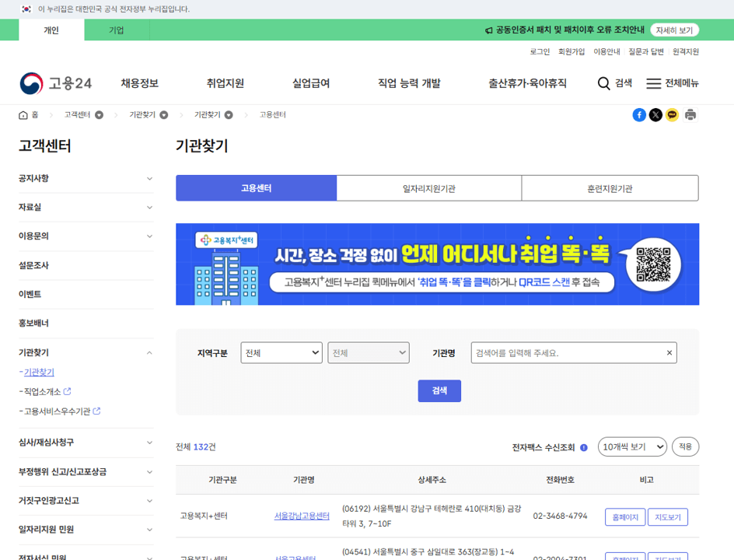734x560 pixels.
Task: Share the page via the X icon
Action: [x=655, y=114]
